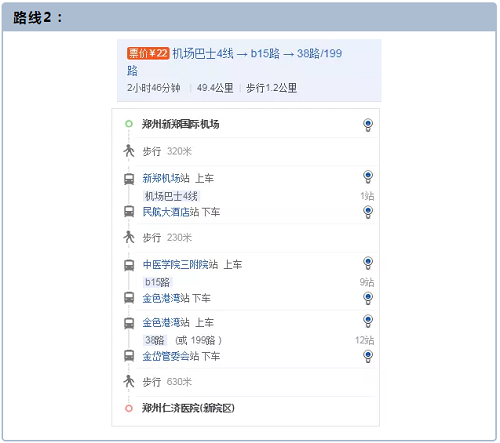The image size is (500, 443).
Task: Select the b15路 route tag
Action: click(x=157, y=282)
